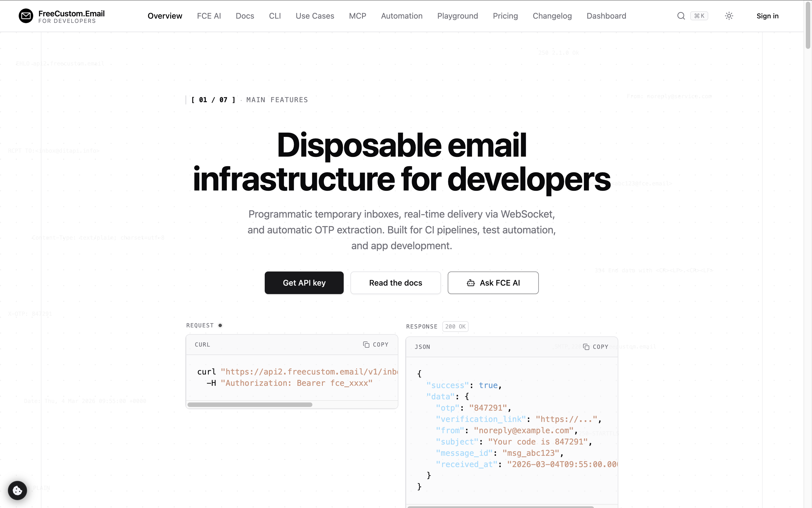The width and height of the screenshot is (812, 508).
Task: Click the "verification_link" JSON line
Action: 519,420
